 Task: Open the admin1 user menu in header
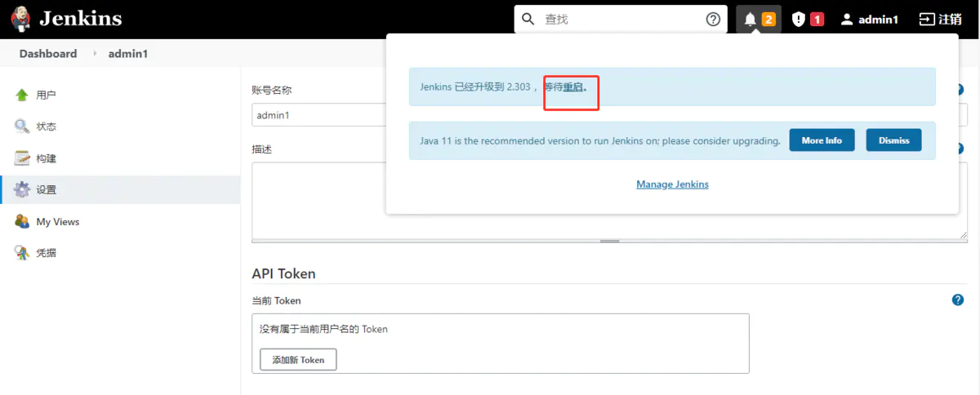point(869,20)
